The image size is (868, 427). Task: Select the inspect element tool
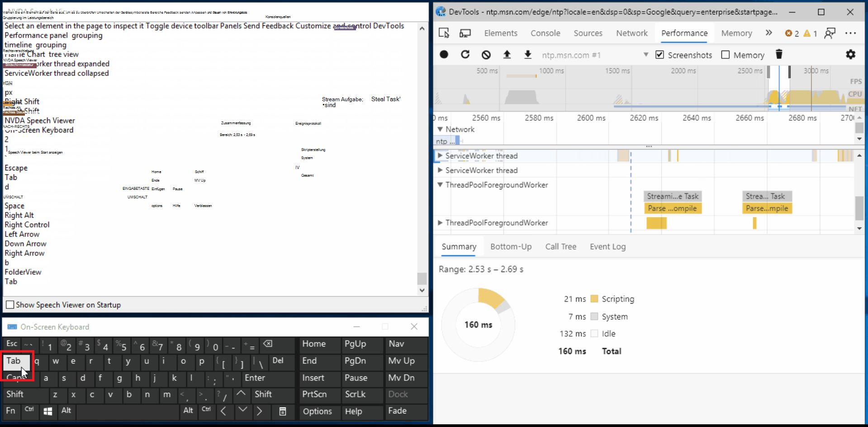point(444,33)
